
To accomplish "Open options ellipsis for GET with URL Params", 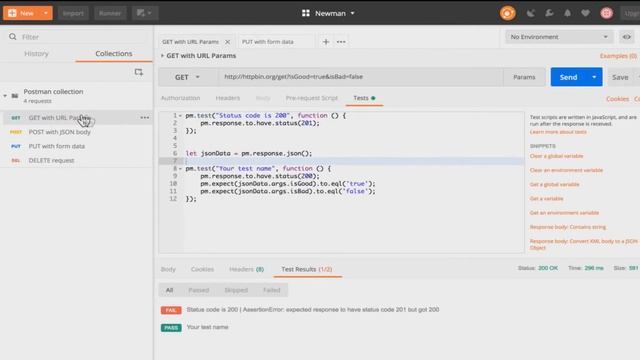I will (x=144, y=118).
